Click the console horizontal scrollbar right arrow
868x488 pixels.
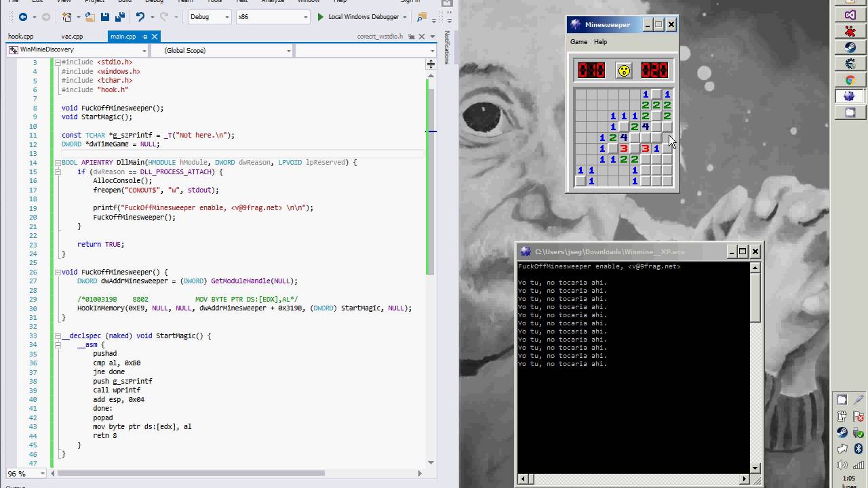[x=745, y=479]
